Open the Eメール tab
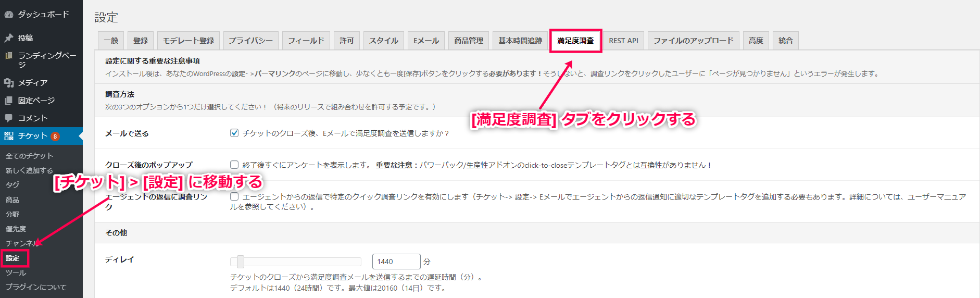The width and height of the screenshot is (980, 298). [x=426, y=41]
